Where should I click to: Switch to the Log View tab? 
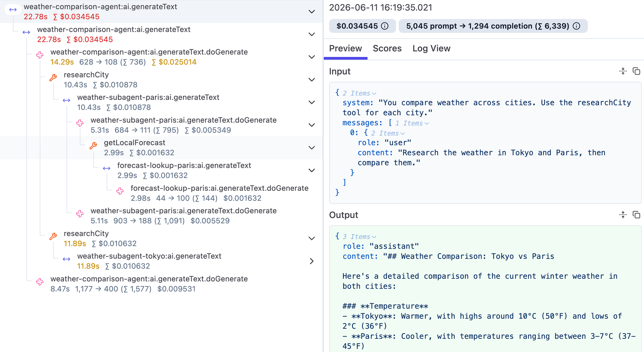point(431,48)
